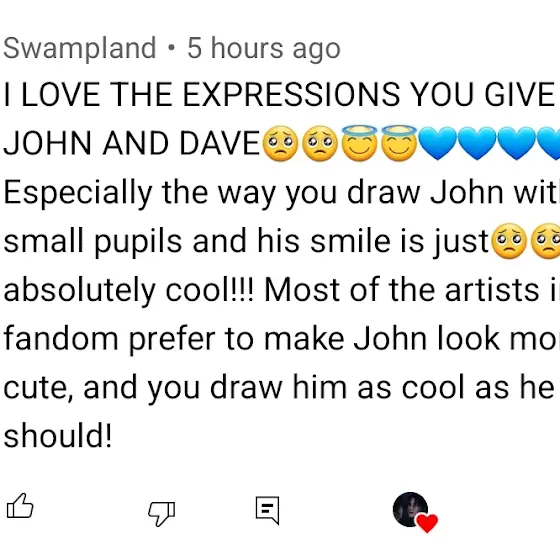Like the comment with thumbs up icon
Screen dimensions: 560x560
click(x=20, y=506)
